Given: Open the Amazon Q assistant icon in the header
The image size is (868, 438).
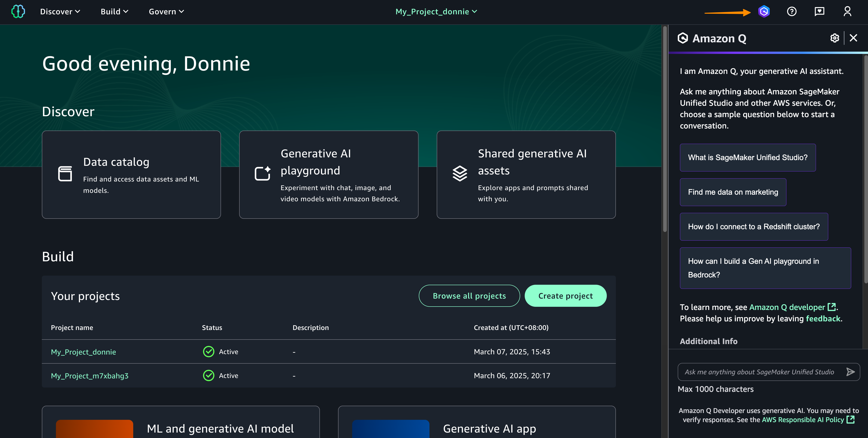Looking at the screenshot, I should (x=764, y=11).
